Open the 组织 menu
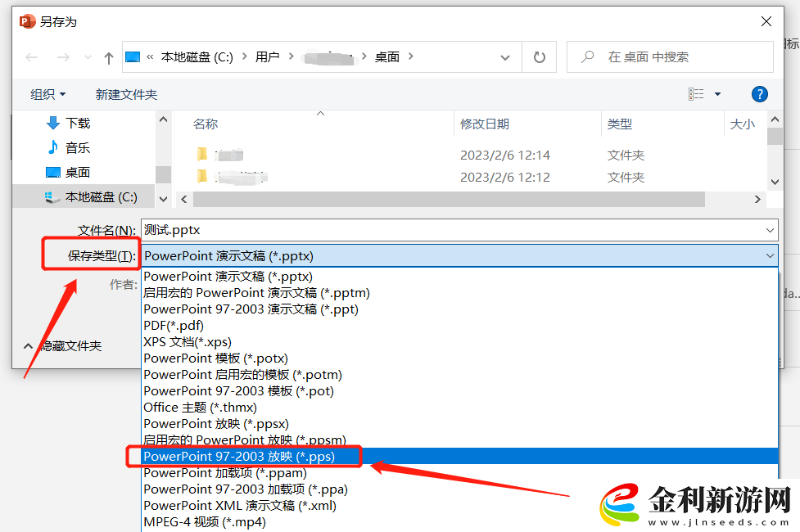 click(x=48, y=94)
